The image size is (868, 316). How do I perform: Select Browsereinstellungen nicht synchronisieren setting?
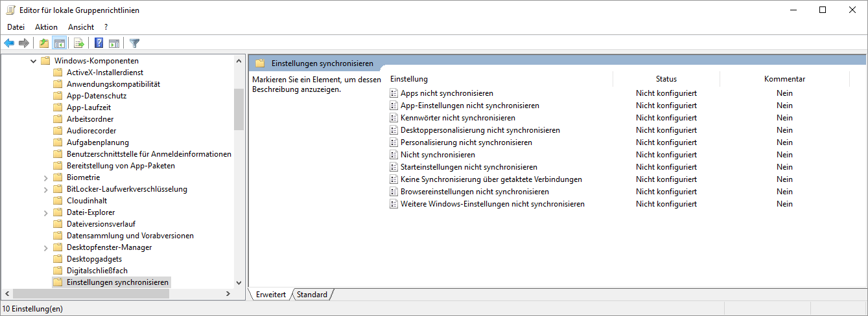(474, 192)
